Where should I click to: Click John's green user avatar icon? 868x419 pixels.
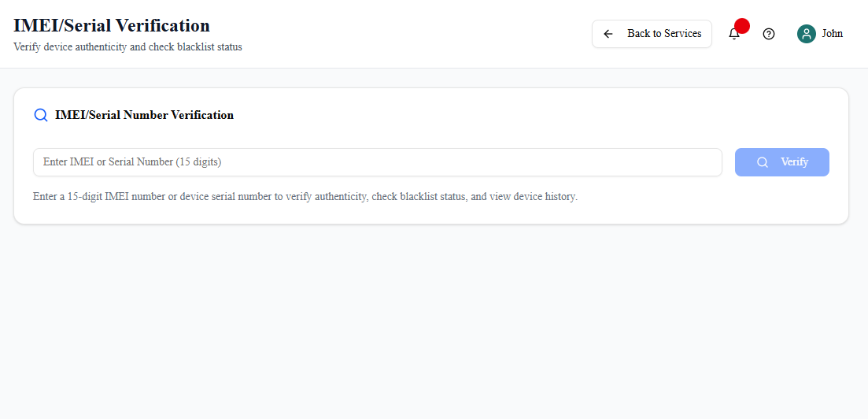(806, 34)
